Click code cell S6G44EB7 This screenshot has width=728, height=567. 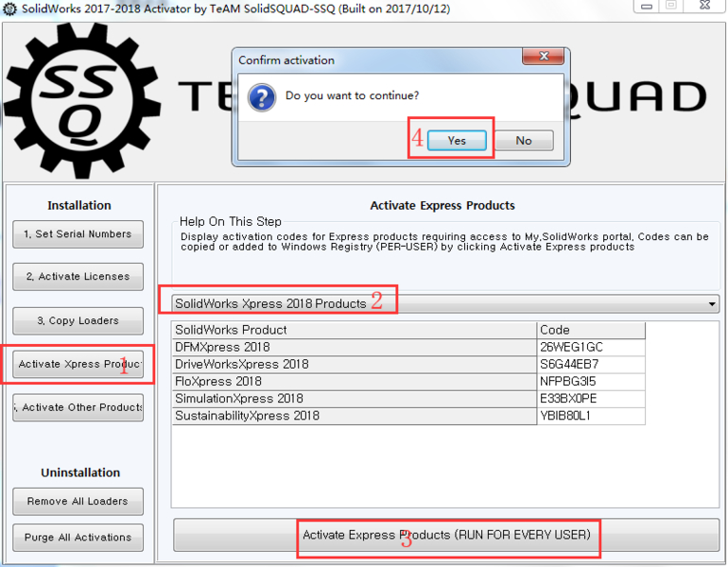pos(591,364)
